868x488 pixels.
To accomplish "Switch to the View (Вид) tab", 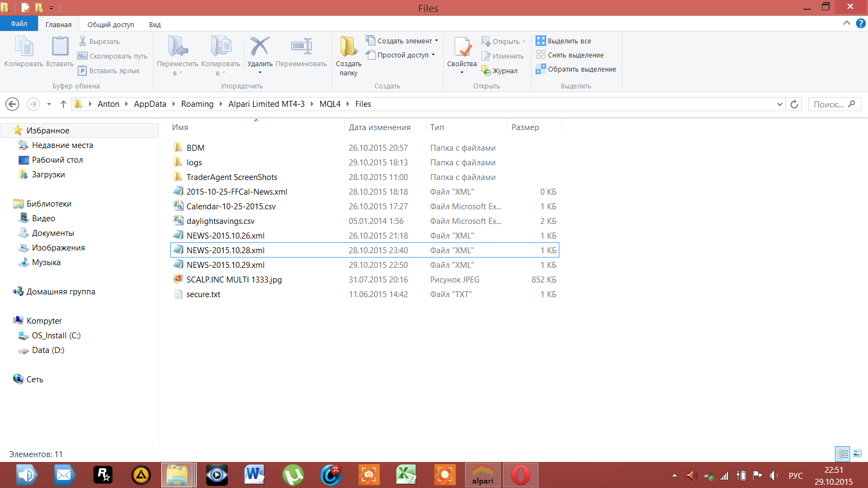I will point(155,24).
